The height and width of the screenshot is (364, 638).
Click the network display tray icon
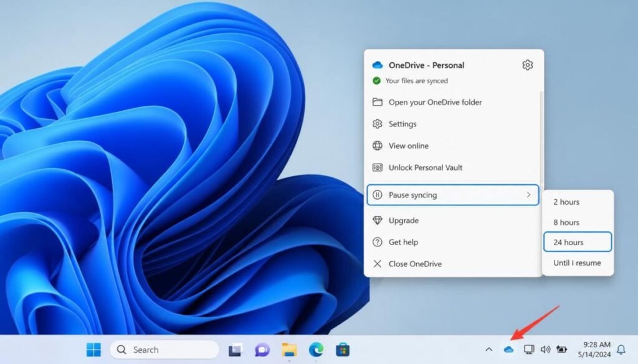(x=529, y=349)
